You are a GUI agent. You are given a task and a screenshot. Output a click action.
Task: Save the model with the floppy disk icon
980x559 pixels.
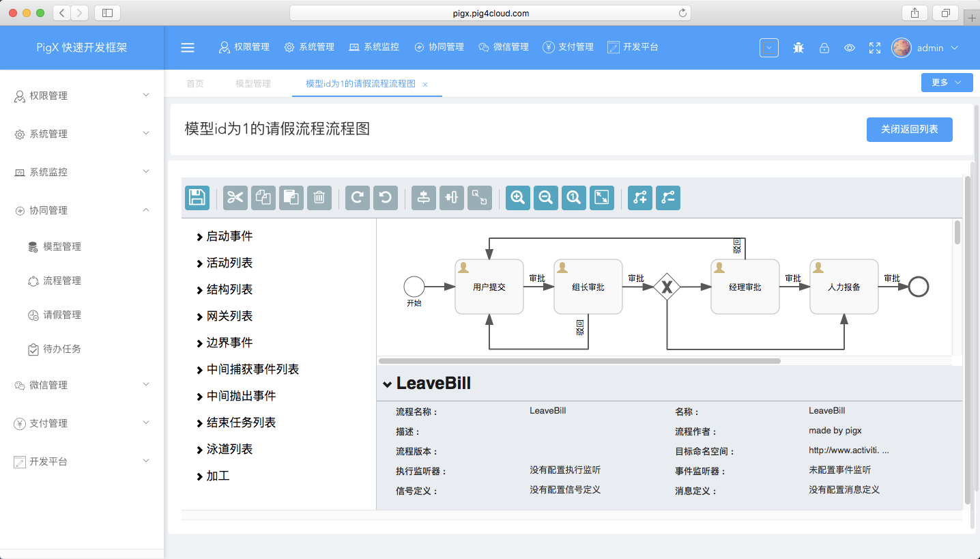tap(197, 198)
